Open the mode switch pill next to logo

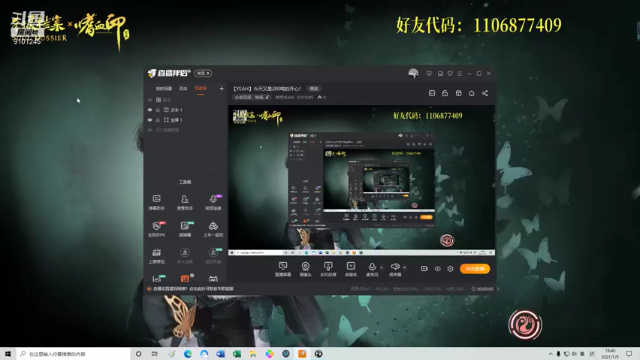[x=203, y=73]
